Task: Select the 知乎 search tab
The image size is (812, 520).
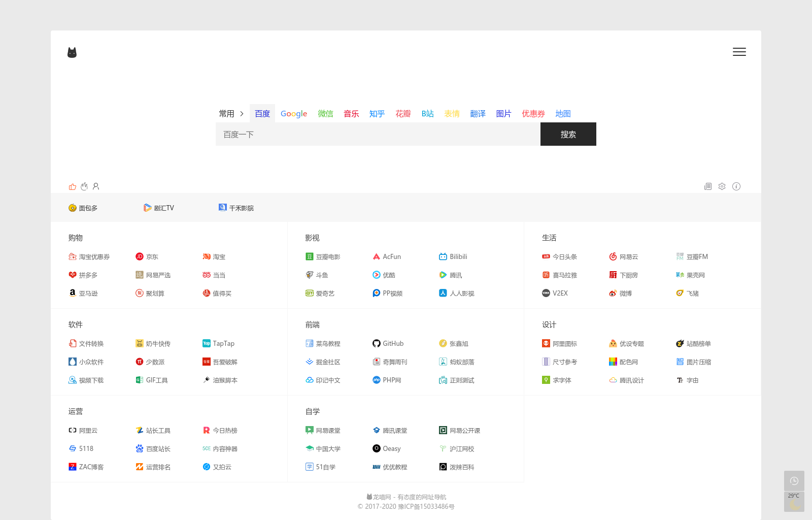Action: click(x=377, y=114)
